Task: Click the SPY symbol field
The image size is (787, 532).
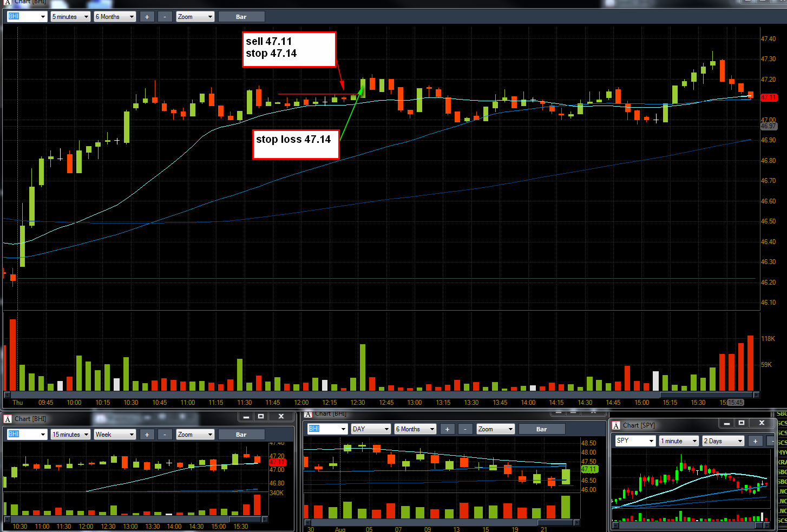Action: click(635, 441)
